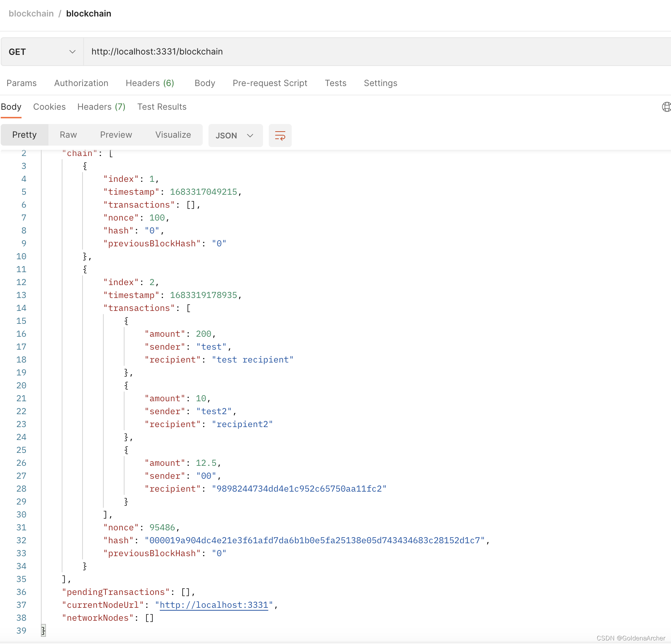Open the GET method dropdown

[42, 52]
